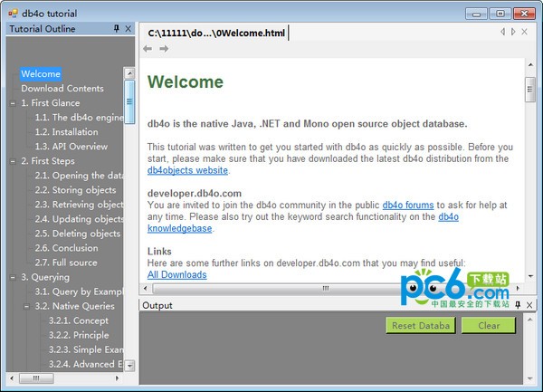Image resolution: width=543 pixels, height=392 pixels.
Task: Go forward in the browser pane
Action: pyautogui.click(x=164, y=49)
